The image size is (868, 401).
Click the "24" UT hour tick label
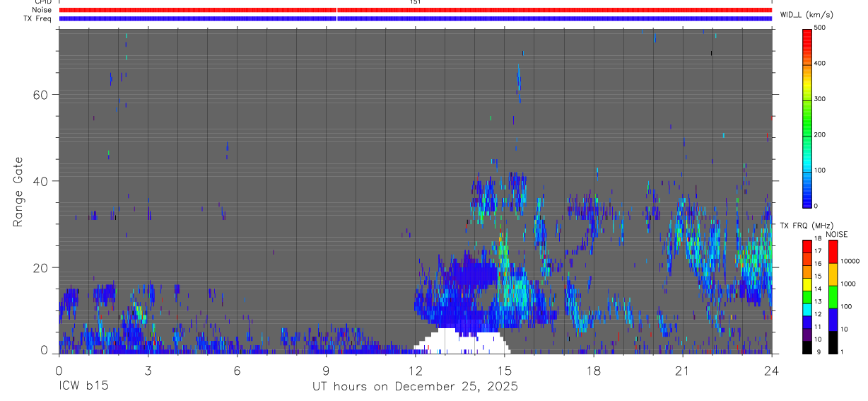point(772,370)
